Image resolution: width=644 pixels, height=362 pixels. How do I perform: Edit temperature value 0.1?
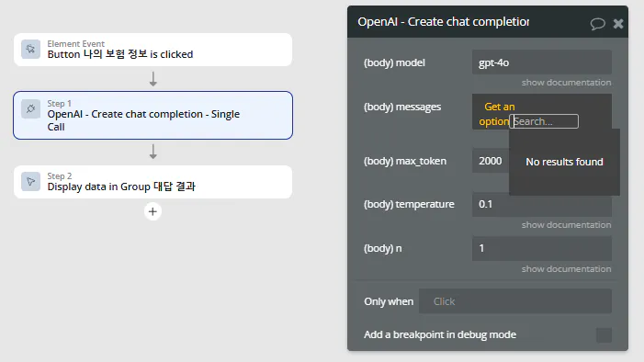tap(542, 204)
